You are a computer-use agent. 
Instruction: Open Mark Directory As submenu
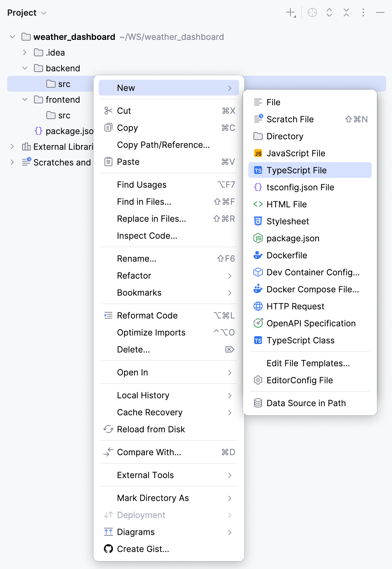tap(169, 498)
